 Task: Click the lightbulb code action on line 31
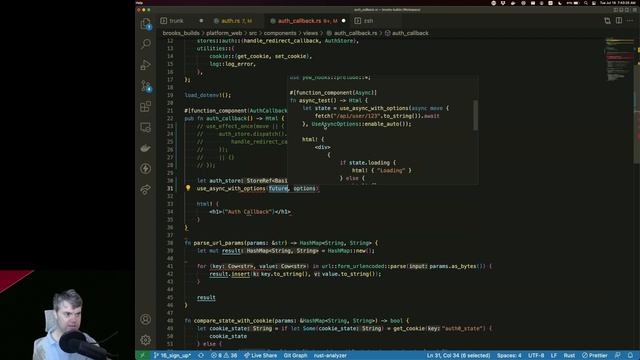(x=188, y=188)
